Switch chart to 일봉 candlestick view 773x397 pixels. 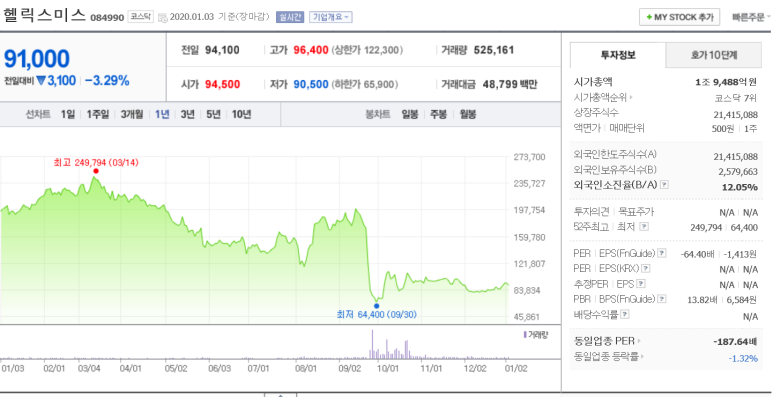pyautogui.click(x=409, y=114)
